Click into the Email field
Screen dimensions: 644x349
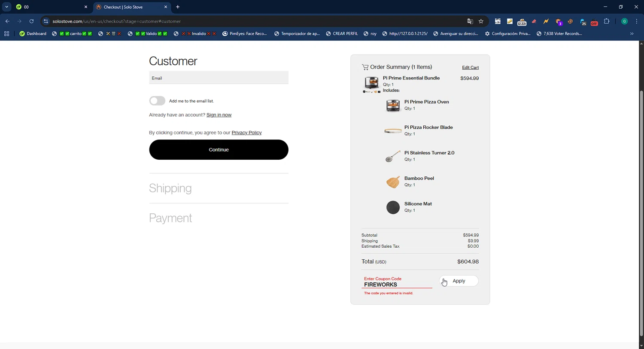219,78
